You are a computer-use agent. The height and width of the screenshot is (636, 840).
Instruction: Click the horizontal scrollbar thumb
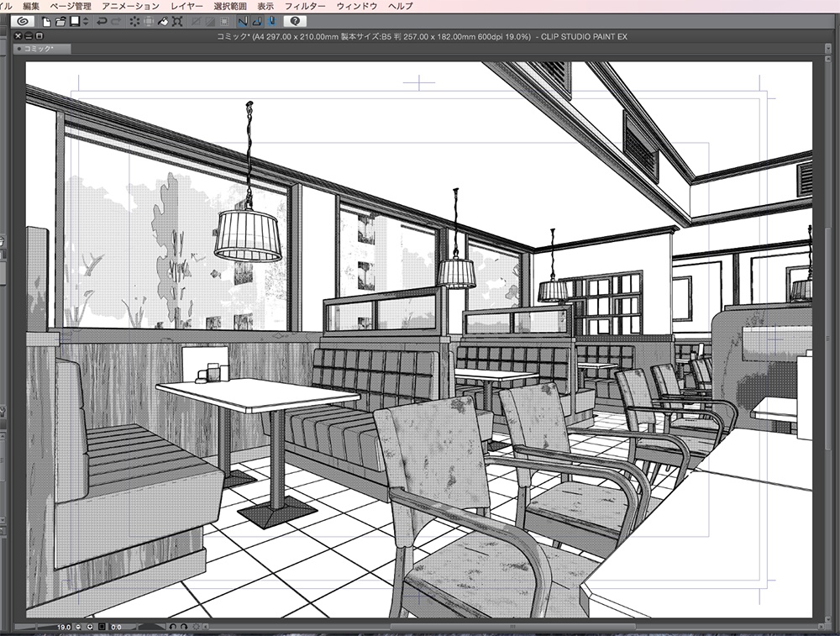pyautogui.click(x=513, y=627)
